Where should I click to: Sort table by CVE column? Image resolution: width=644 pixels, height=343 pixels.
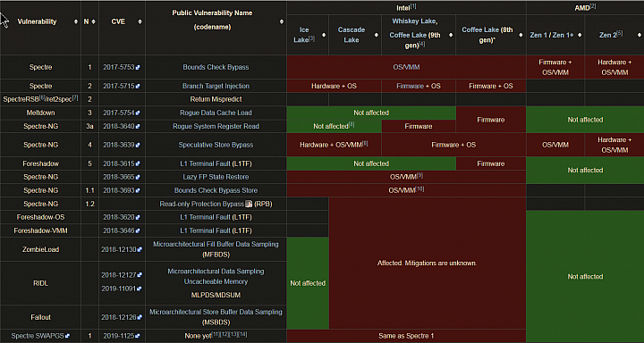click(140, 21)
